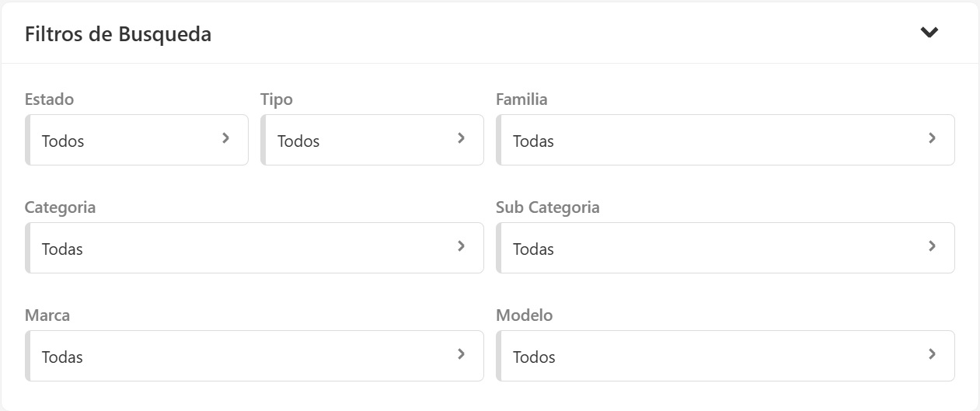980x411 pixels.
Task: Expand the Modelo selector box
Action: 715,357
